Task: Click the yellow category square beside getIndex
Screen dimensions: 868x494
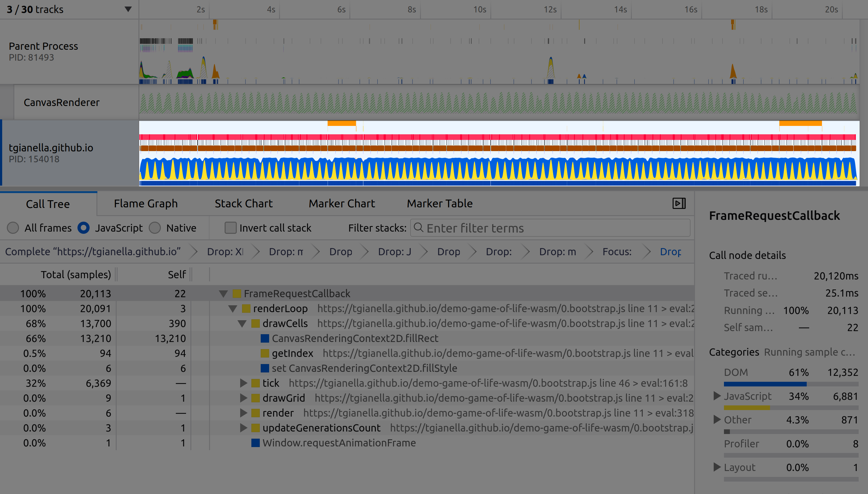Action: [x=265, y=353]
